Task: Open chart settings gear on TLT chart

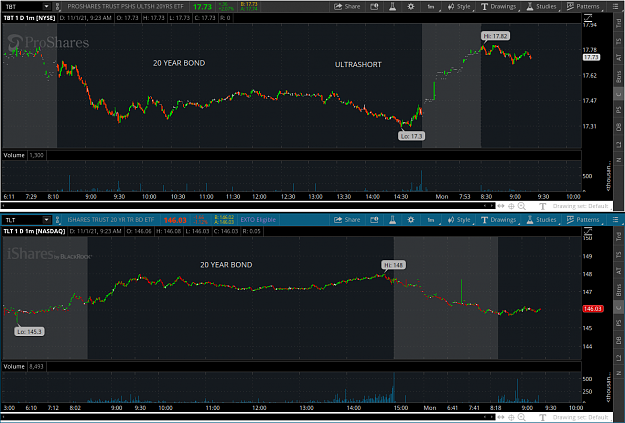Action: [x=411, y=220]
